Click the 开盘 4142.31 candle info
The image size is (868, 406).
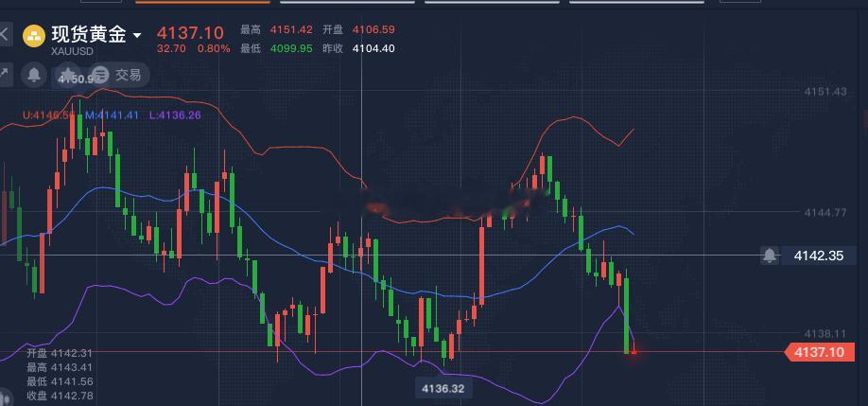coord(60,353)
